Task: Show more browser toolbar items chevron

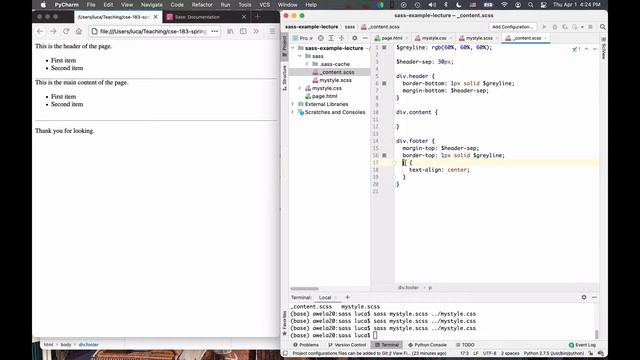Action: pos(256,31)
